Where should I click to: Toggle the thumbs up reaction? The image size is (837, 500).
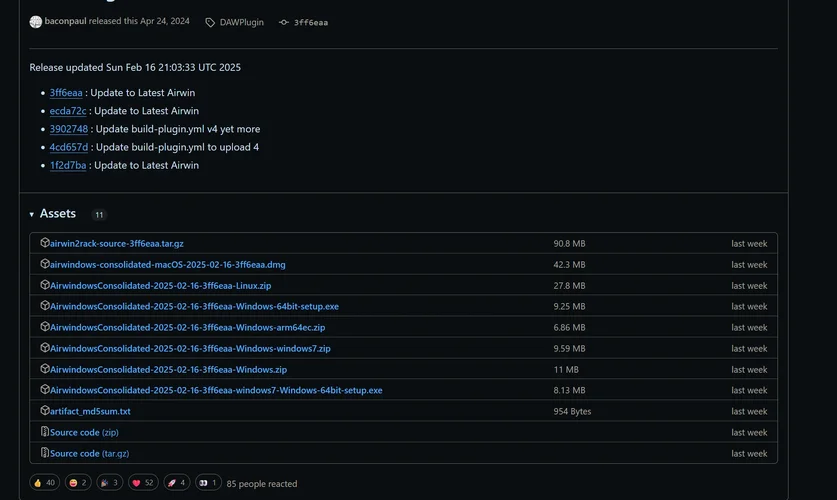44,483
